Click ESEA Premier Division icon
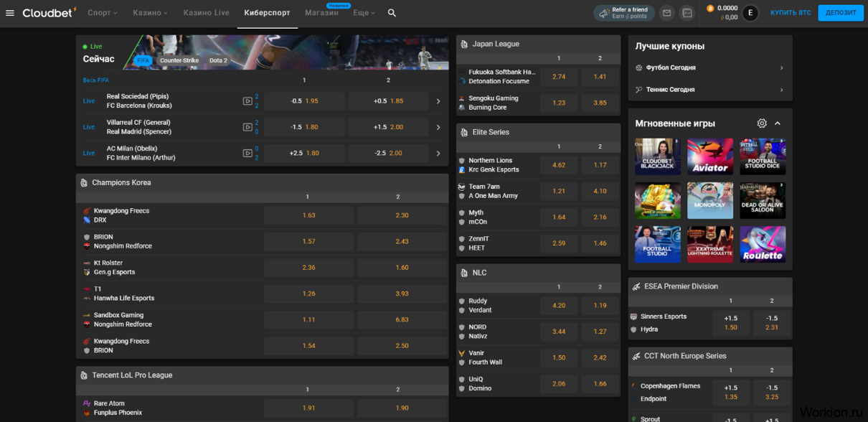 coord(636,286)
